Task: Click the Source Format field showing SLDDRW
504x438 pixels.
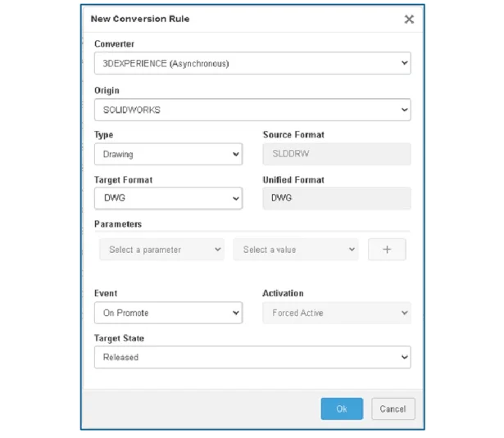Action: click(336, 154)
